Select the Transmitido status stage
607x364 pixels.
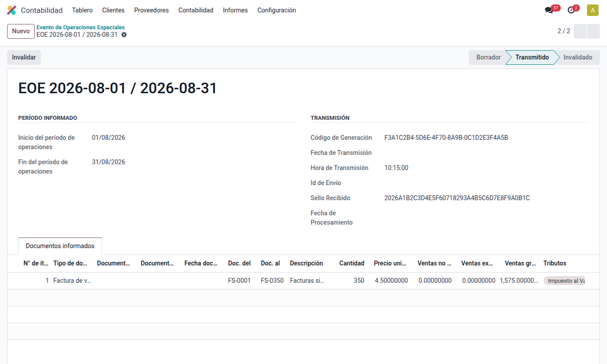(x=532, y=57)
